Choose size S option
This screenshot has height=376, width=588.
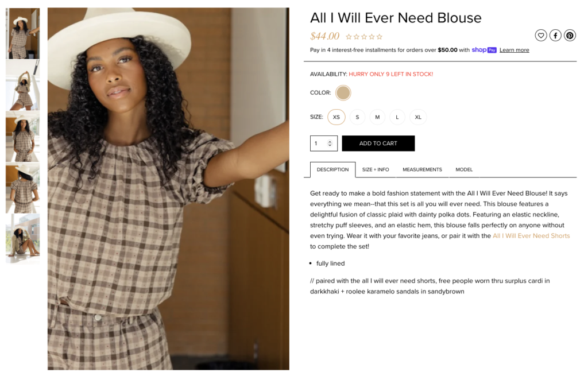coord(357,117)
